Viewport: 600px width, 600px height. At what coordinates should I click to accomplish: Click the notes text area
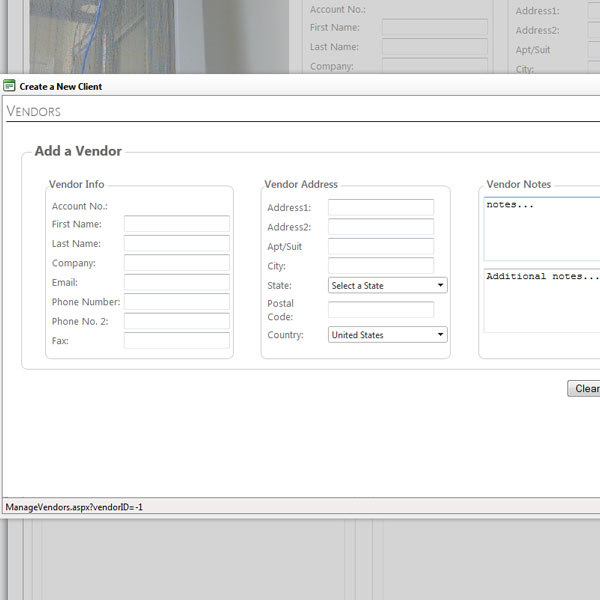(x=541, y=229)
